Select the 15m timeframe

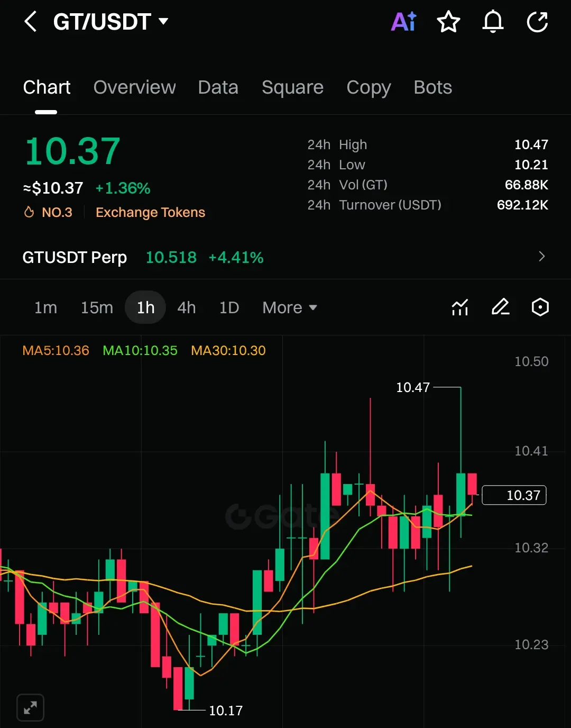pyautogui.click(x=97, y=307)
